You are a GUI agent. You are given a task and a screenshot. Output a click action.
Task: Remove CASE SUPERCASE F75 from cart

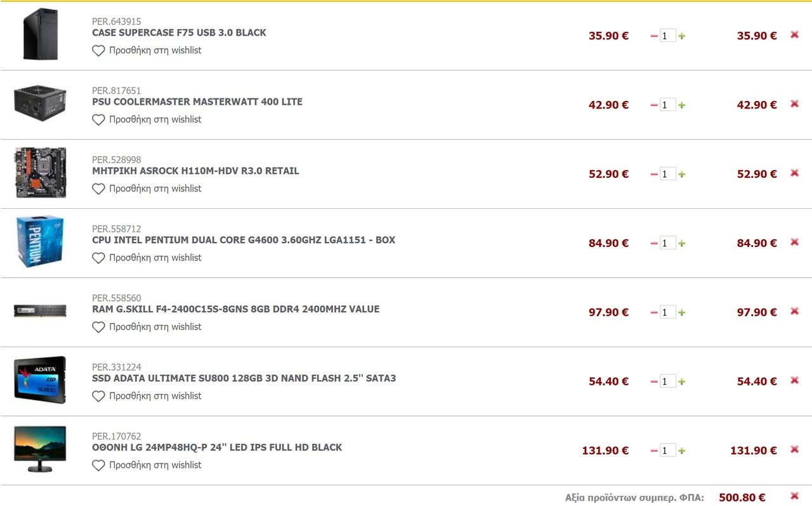click(x=794, y=35)
